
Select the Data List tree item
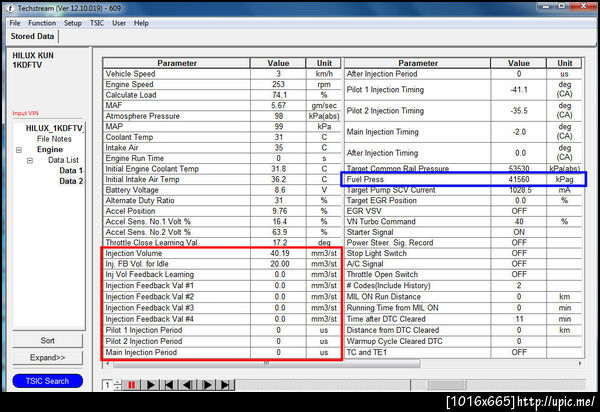pos(63,160)
